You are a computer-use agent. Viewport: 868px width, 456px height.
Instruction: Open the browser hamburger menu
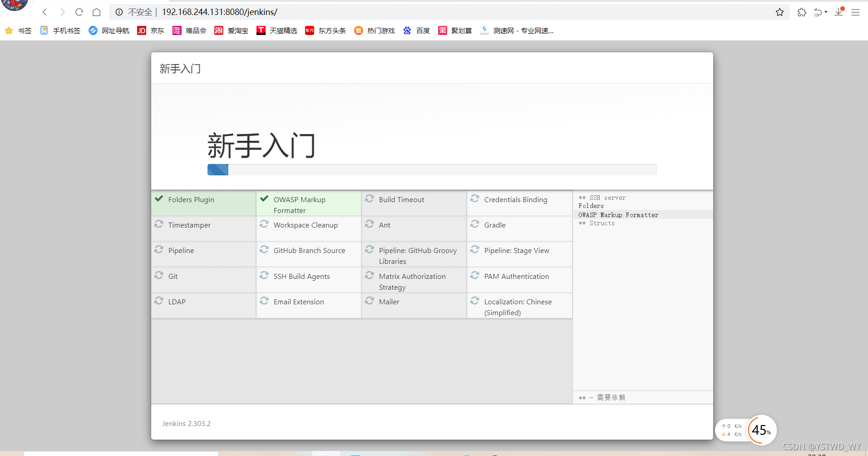[x=856, y=12]
